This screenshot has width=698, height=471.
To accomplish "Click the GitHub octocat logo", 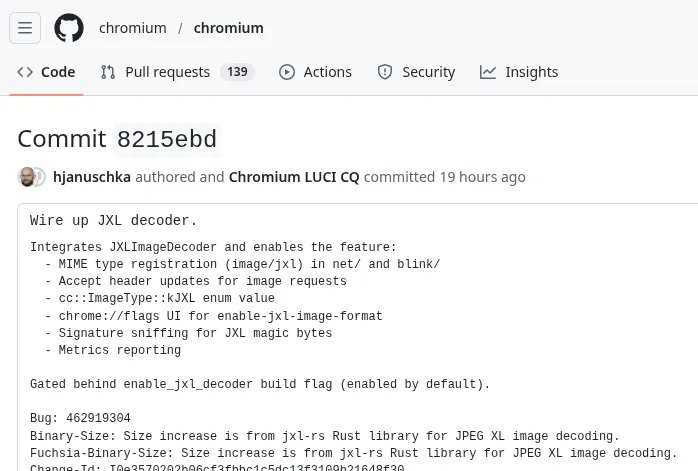I will pos(69,28).
